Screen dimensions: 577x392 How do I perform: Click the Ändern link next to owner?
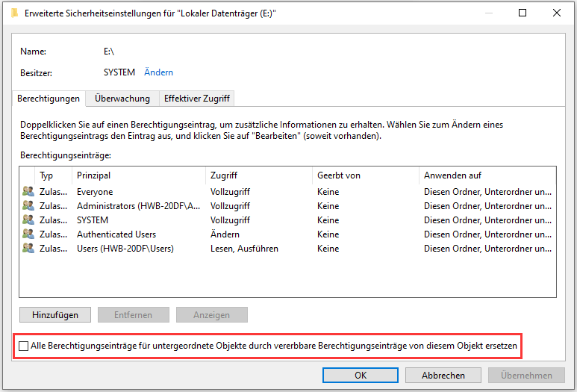(x=158, y=72)
